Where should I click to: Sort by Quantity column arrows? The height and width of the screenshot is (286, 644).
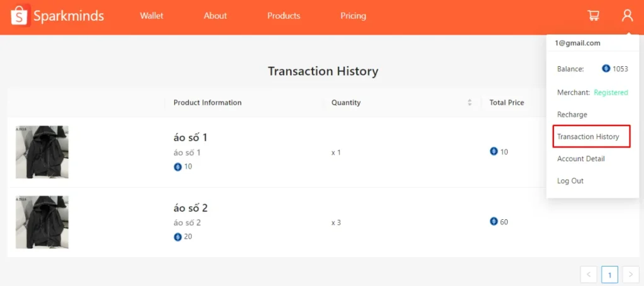pyautogui.click(x=469, y=103)
